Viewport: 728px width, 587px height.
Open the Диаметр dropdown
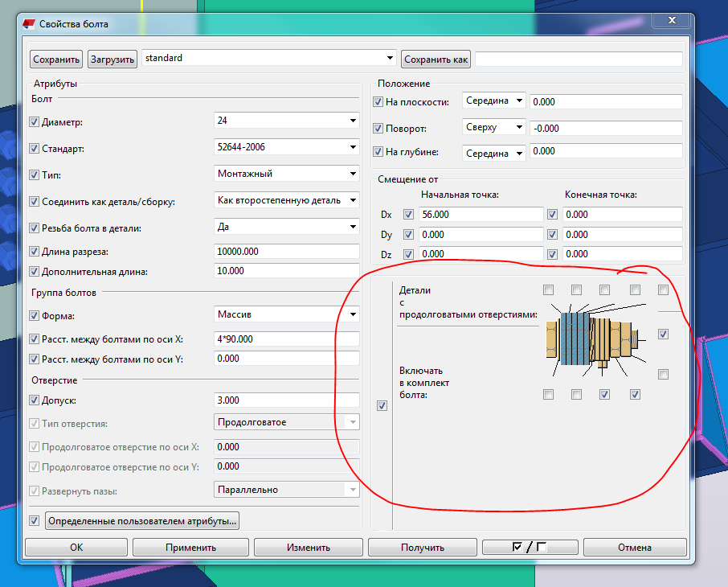tap(353, 121)
